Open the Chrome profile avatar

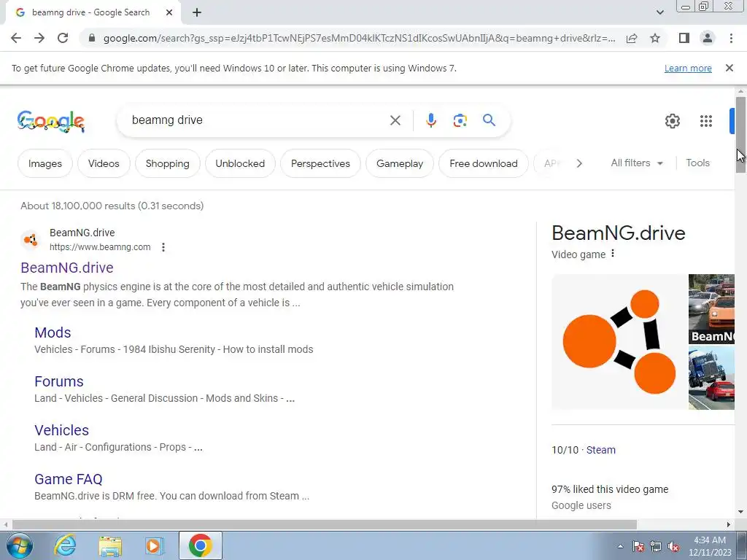point(708,38)
